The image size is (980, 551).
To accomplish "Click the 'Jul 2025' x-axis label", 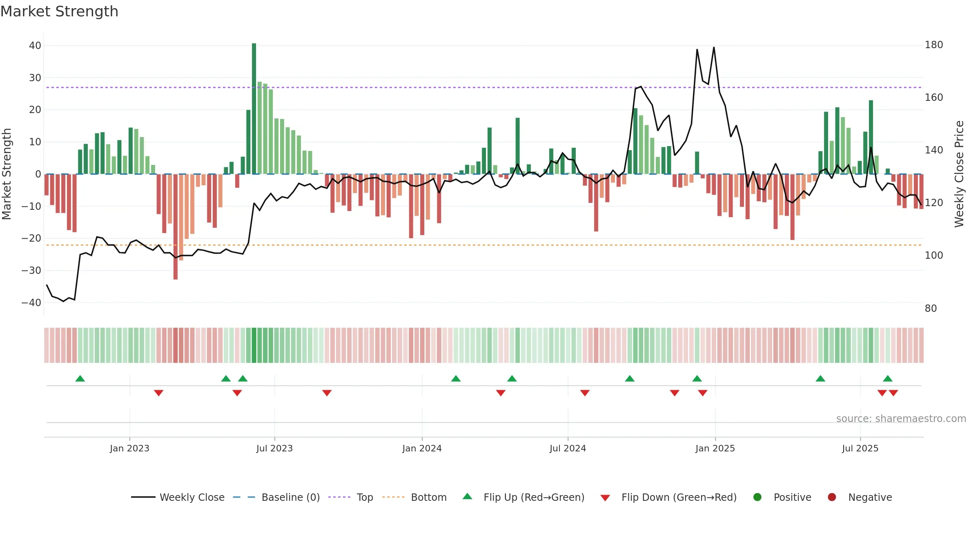I will tap(860, 448).
